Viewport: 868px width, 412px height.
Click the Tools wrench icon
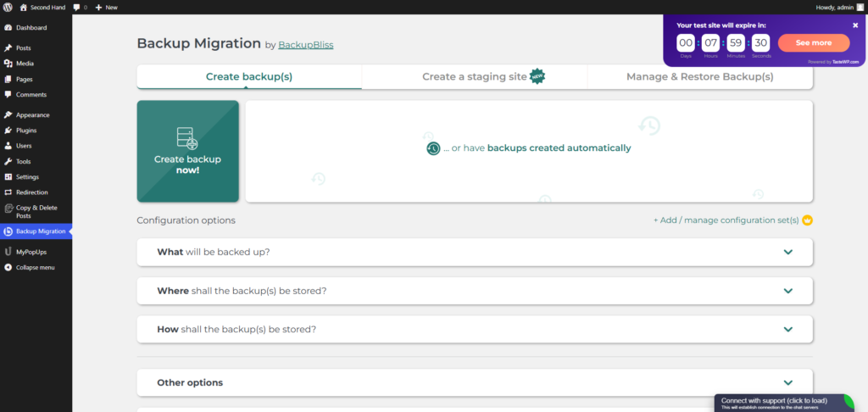click(8, 162)
